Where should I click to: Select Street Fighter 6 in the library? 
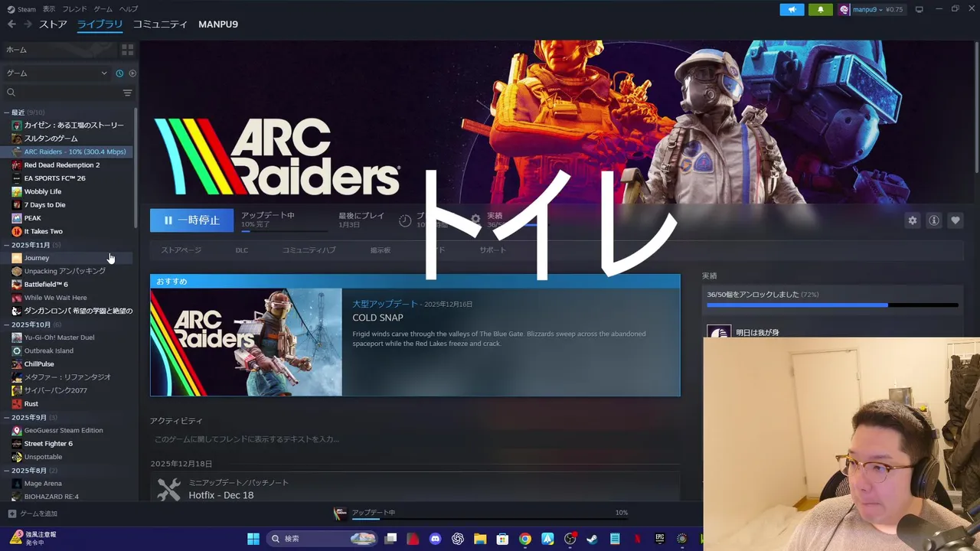pyautogui.click(x=48, y=444)
